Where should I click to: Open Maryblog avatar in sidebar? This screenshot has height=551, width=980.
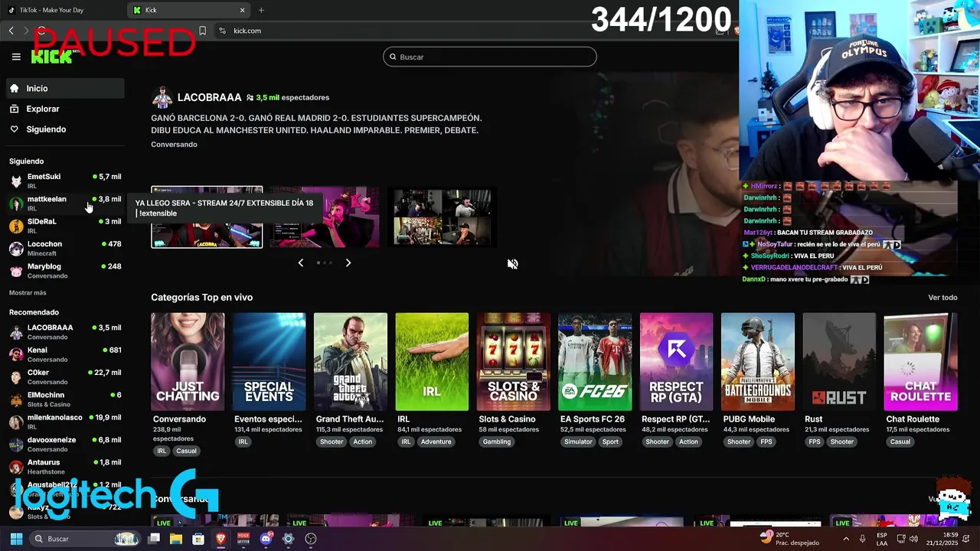coord(16,271)
